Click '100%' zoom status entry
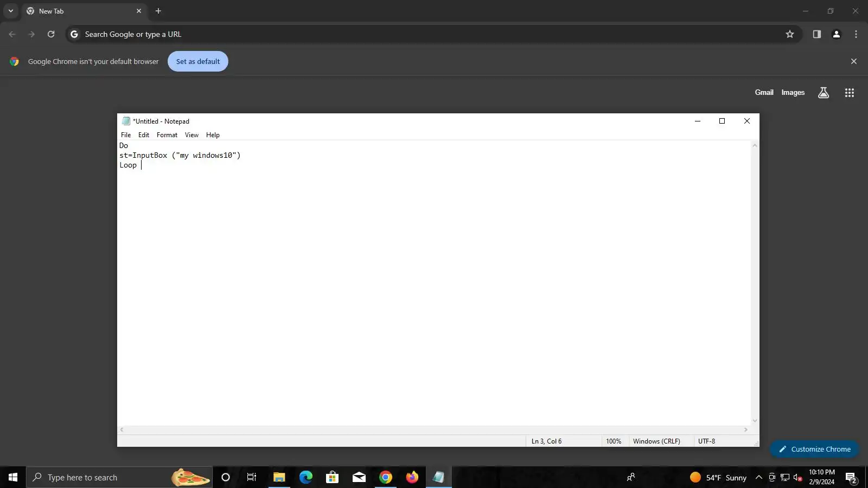868x488 pixels. coord(614,441)
